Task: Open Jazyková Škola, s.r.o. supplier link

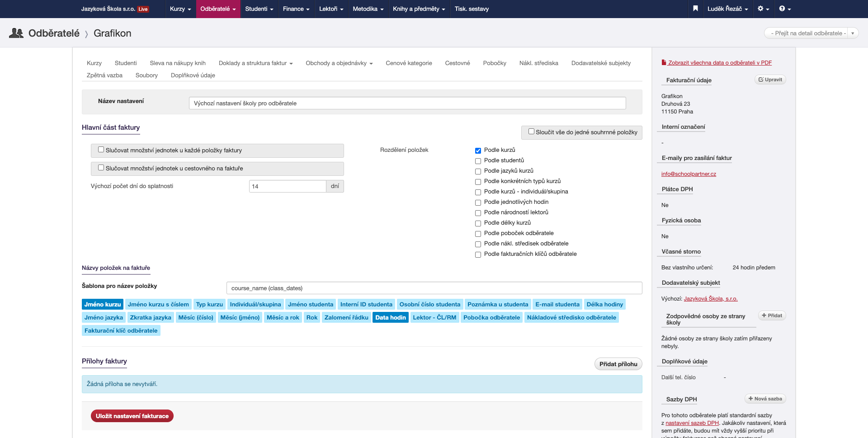Action: click(x=711, y=298)
